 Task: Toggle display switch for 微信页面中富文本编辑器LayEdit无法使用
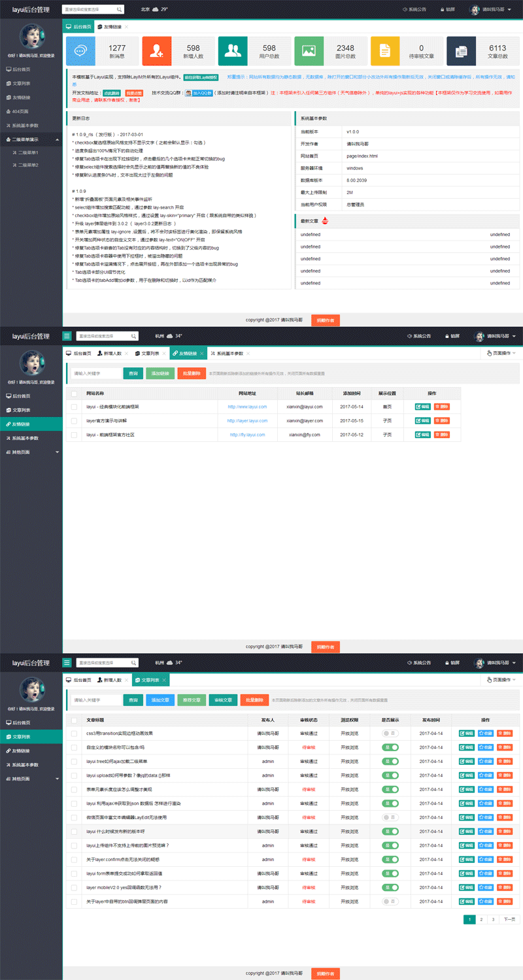tap(390, 817)
